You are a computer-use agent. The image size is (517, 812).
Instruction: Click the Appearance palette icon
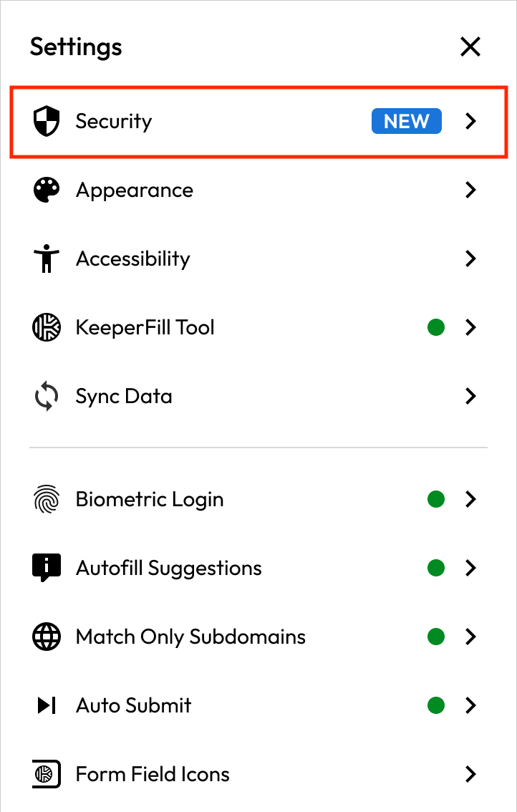point(47,190)
